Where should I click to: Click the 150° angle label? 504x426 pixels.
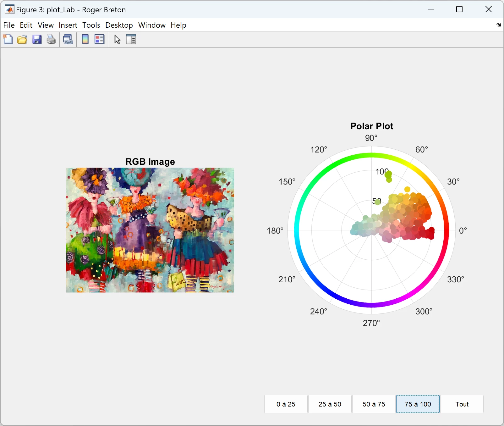click(287, 182)
